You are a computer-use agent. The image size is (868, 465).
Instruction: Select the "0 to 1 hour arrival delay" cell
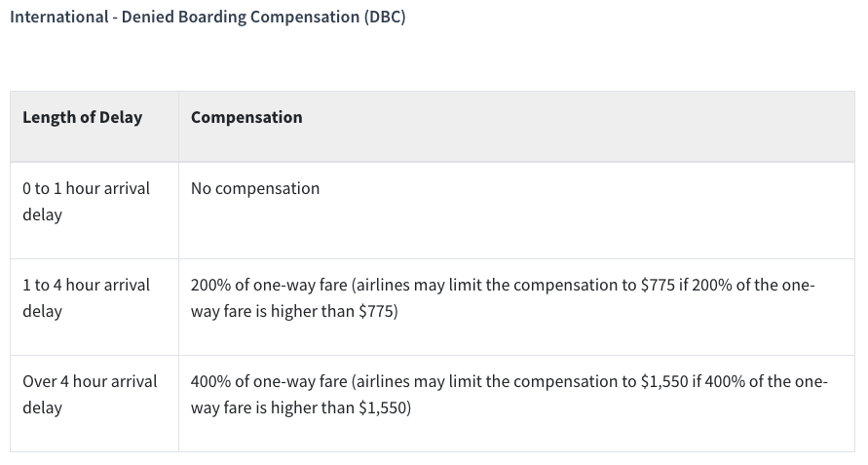(86, 201)
